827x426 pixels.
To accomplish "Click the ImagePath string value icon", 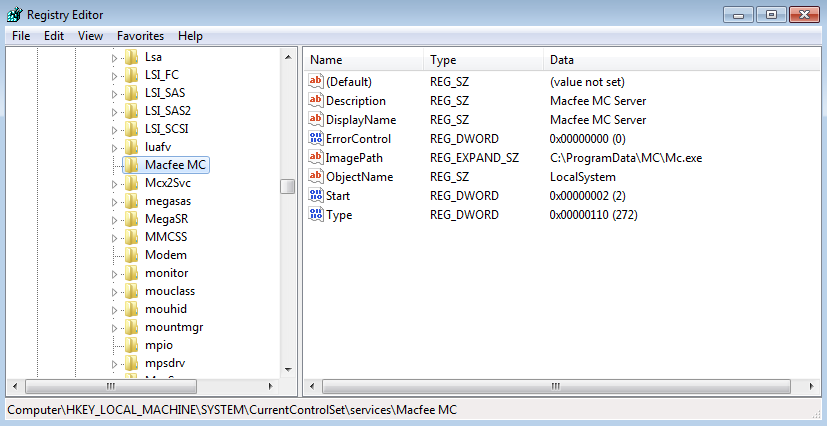I will (x=316, y=158).
